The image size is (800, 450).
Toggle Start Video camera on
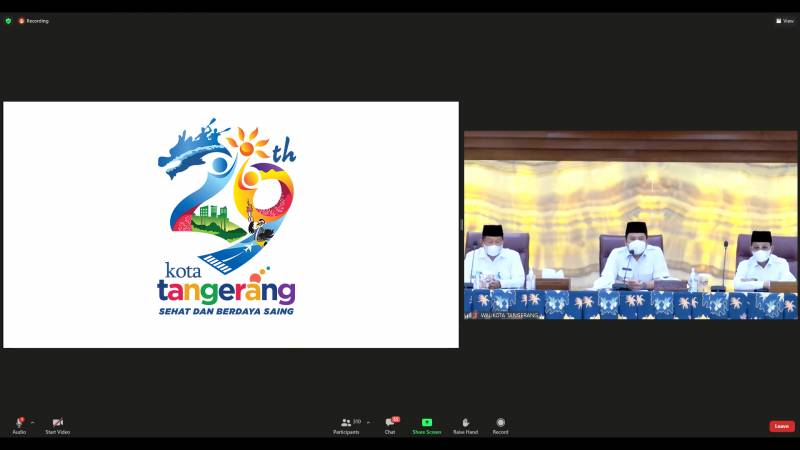(57, 423)
